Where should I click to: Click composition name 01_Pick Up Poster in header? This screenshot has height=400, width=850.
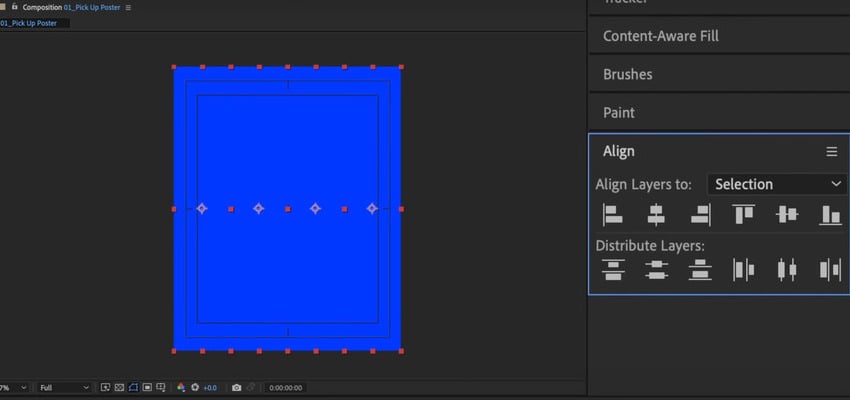coord(92,8)
